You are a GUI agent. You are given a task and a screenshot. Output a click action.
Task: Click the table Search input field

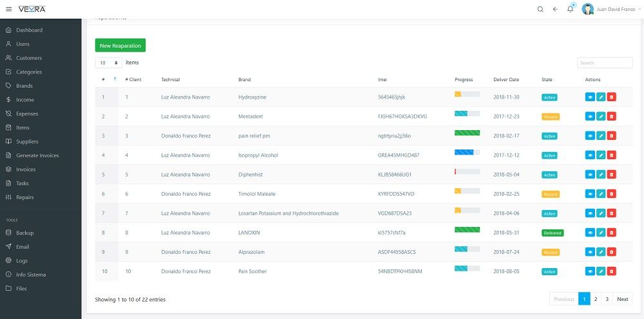(605, 63)
